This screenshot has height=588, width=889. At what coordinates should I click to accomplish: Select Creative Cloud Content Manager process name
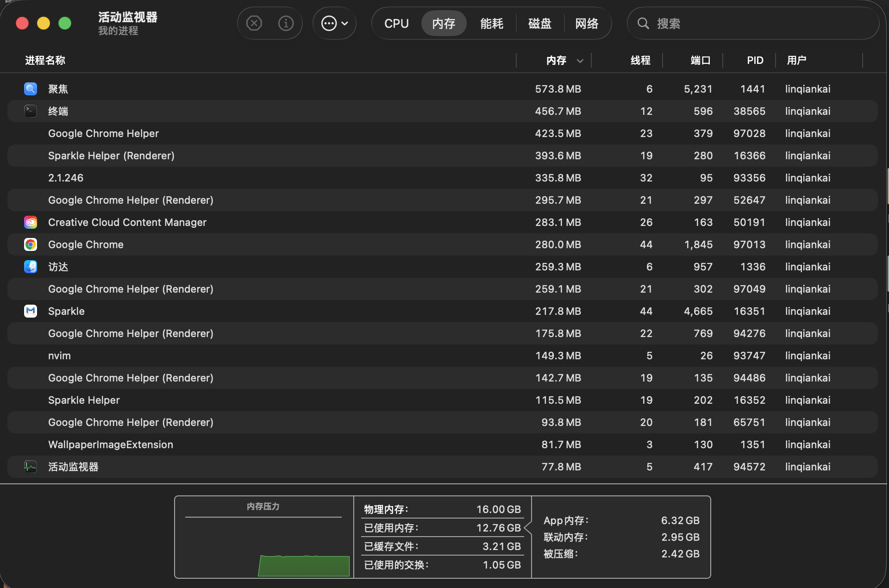click(127, 222)
